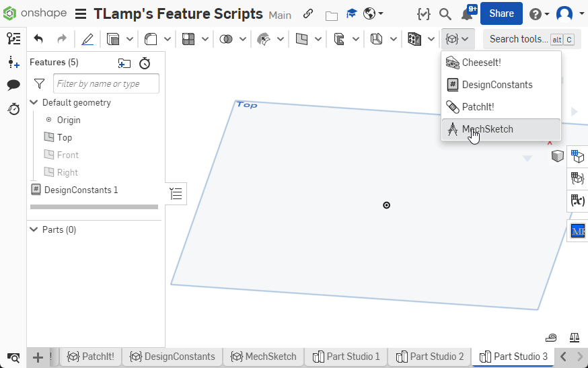Click the education graduation cap icon
Screen dimensions: 588x368
351,14
